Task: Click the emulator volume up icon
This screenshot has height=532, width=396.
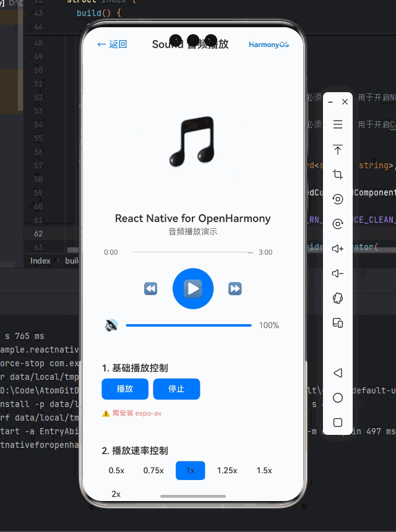Action: coord(338,249)
